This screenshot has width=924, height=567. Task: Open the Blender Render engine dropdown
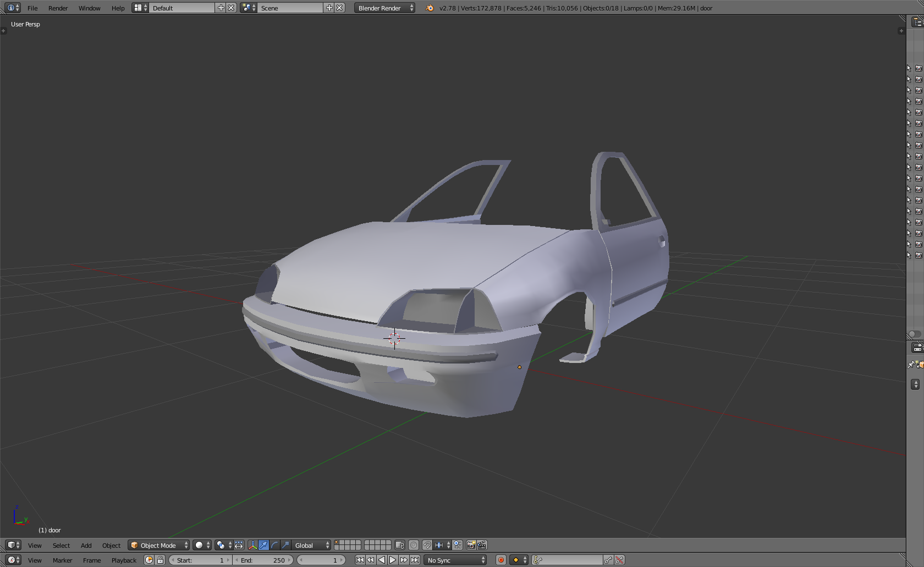[384, 8]
